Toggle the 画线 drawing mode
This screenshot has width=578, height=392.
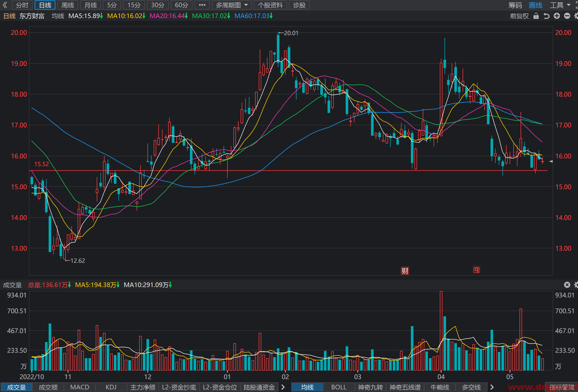536,5
